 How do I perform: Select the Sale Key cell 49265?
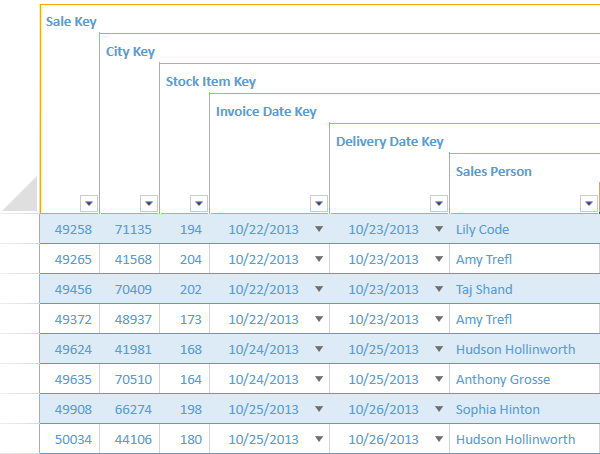[73, 259]
